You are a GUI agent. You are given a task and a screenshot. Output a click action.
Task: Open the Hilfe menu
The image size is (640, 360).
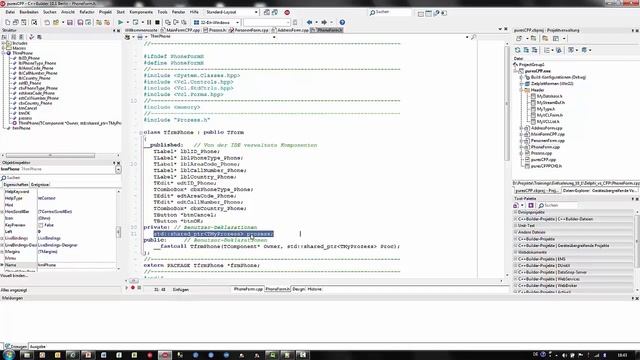[194, 12]
